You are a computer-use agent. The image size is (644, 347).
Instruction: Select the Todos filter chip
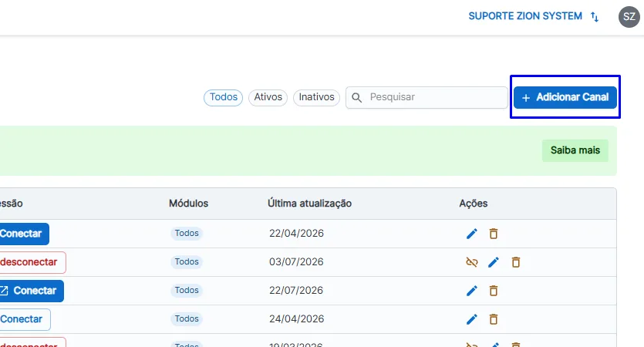point(224,97)
